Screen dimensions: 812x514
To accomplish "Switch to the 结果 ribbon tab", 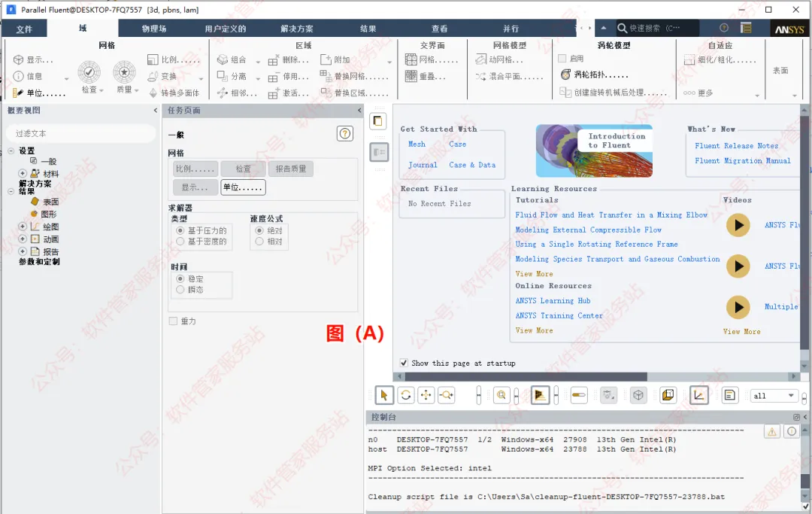I will [368, 29].
